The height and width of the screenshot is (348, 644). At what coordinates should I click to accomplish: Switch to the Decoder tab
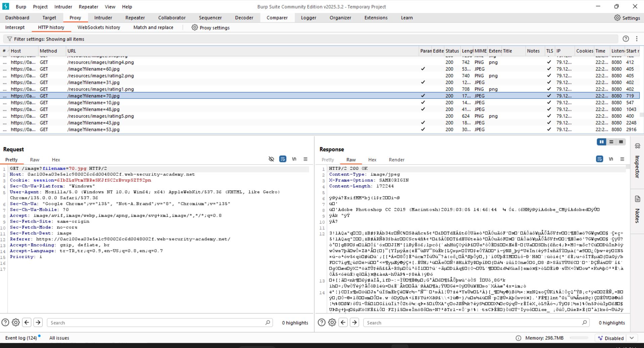tap(244, 18)
